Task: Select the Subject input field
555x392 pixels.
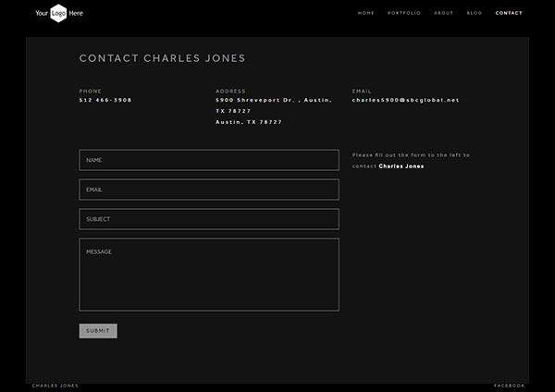Action: point(209,219)
